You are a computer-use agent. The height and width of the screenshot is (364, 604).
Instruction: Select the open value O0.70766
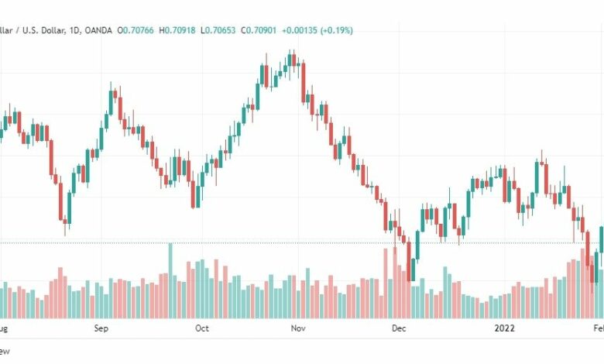pyautogui.click(x=136, y=30)
